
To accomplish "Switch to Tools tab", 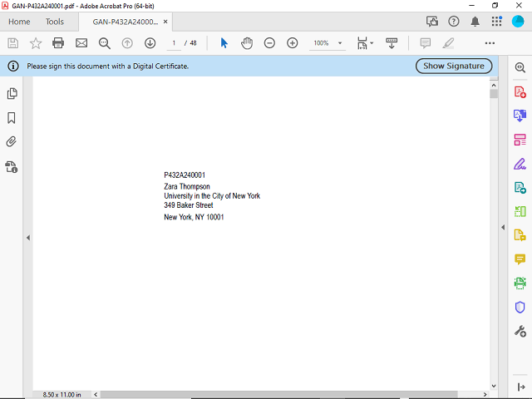I will [x=55, y=22].
